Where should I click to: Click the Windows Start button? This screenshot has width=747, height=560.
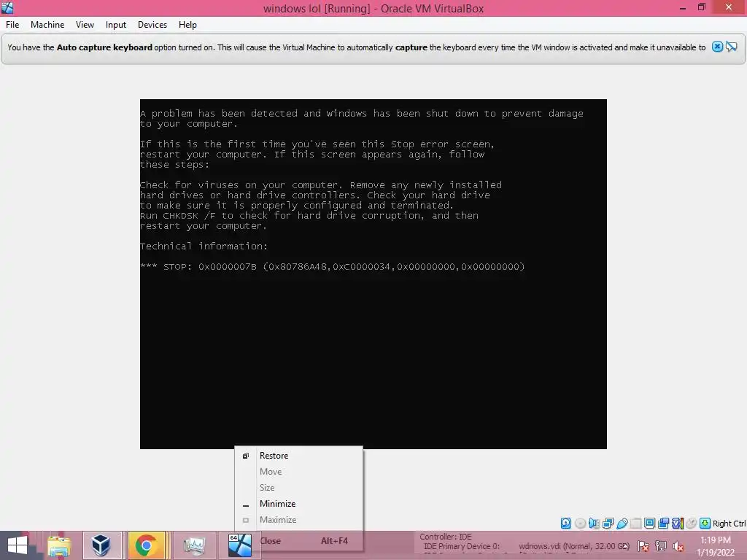[x=18, y=545]
